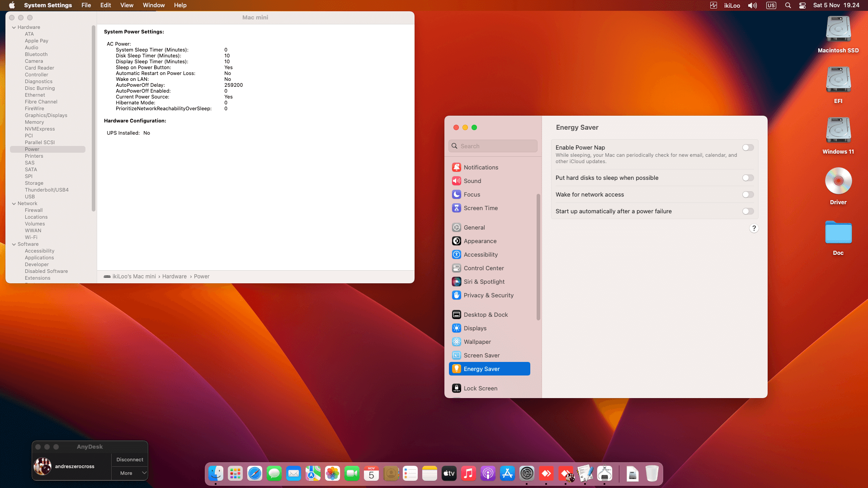Toggle Wake for network access
The image size is (868, 488).
point(748,195)
